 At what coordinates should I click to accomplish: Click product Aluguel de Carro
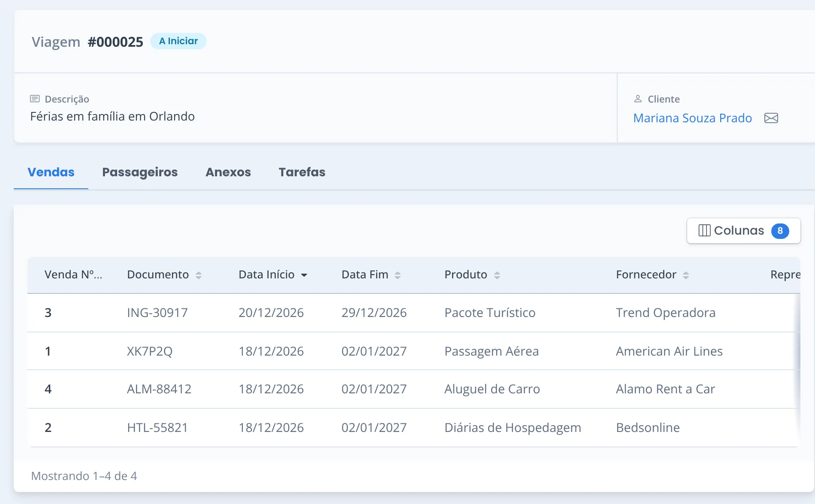(x=492, y=389)
